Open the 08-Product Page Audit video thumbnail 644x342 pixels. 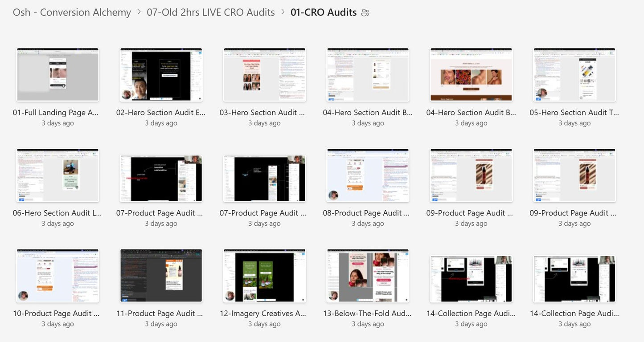point(368,175)
